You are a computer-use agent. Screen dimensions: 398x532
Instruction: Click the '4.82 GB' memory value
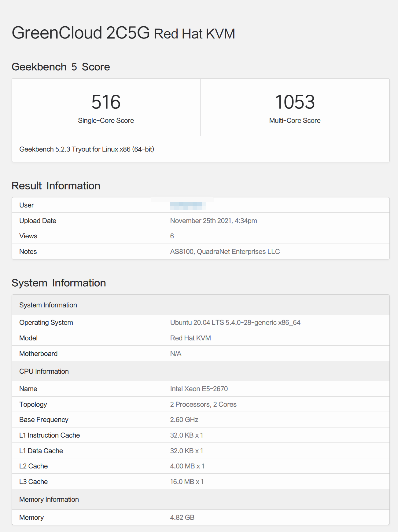[x=182, y=518]
